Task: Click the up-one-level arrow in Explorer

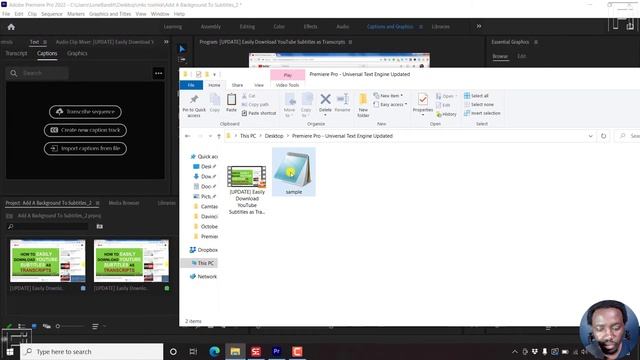Action: [219, 136]
